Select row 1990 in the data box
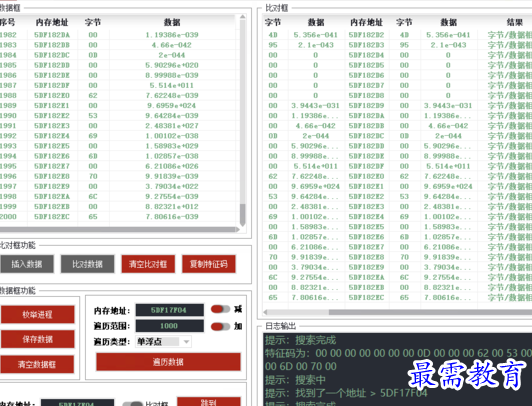Image resolution: width=532 pixels, height=406 pixels. (118, 116)
